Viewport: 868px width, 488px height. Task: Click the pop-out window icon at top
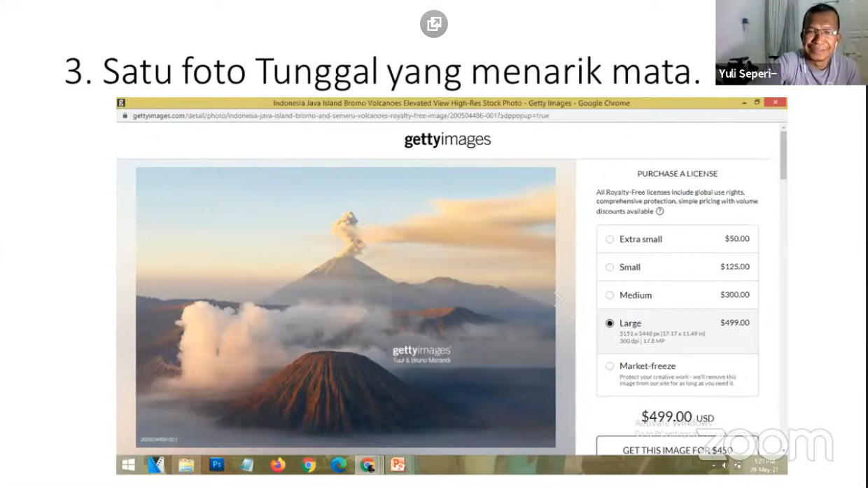[433, 24]
